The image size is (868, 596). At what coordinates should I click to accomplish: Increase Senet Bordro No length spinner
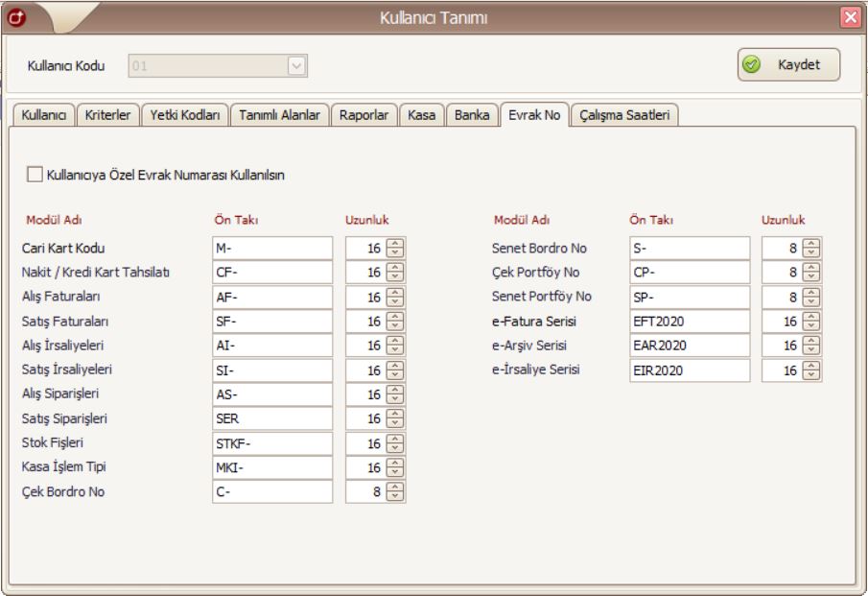[812, 244]
